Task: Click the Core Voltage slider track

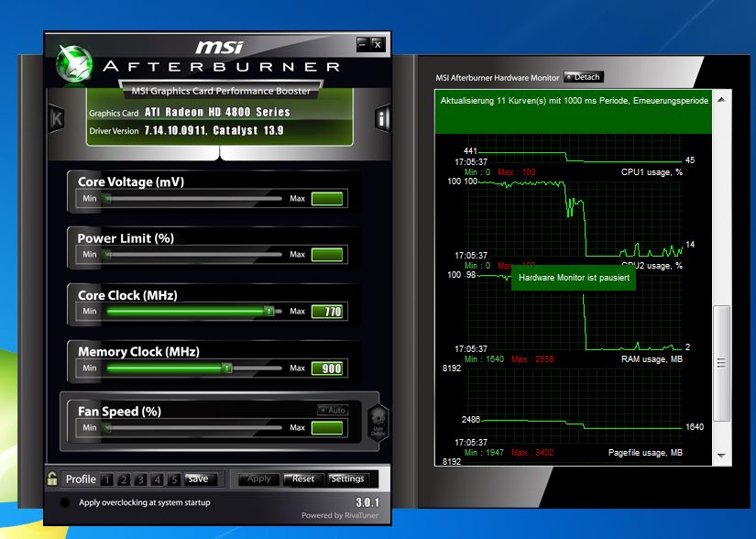Action: [x=194, y=198]
